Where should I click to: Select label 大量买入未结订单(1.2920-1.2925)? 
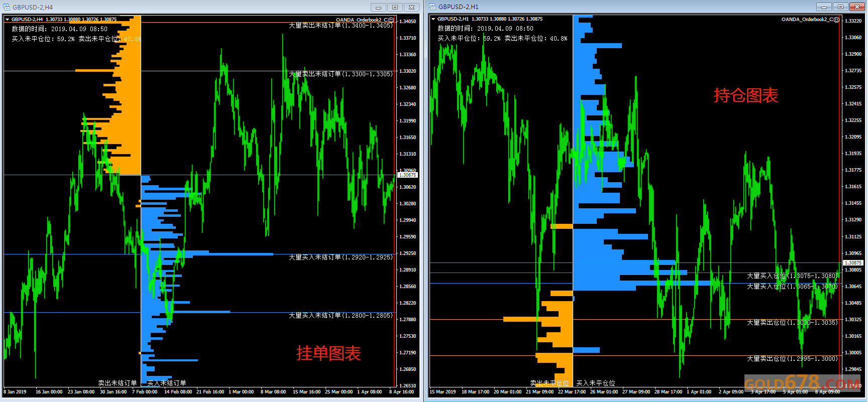[341, 257]
